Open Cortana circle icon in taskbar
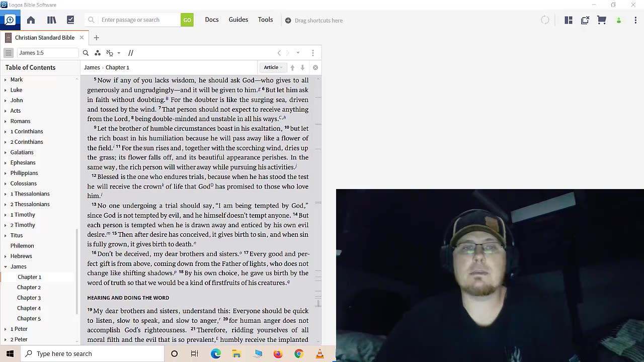 [x=174, y=354]
